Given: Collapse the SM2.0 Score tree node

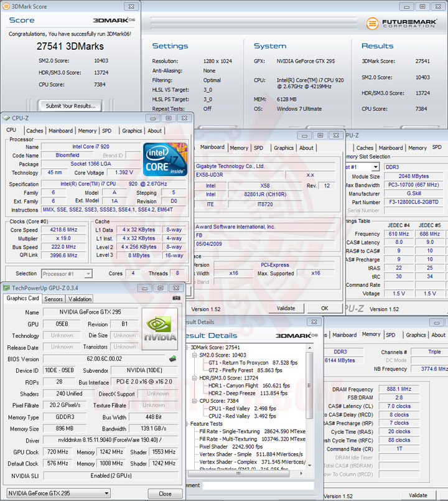Looking at the screenshot, I should (x=194, y=355).
